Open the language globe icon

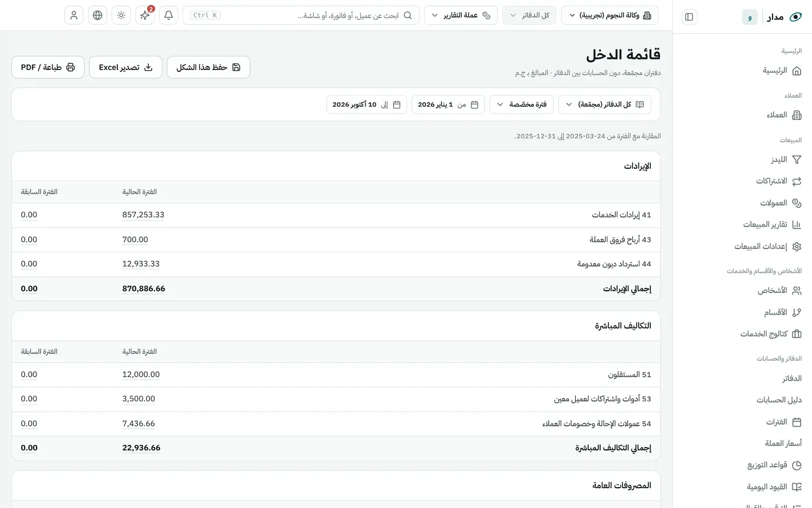coord(98,15)
